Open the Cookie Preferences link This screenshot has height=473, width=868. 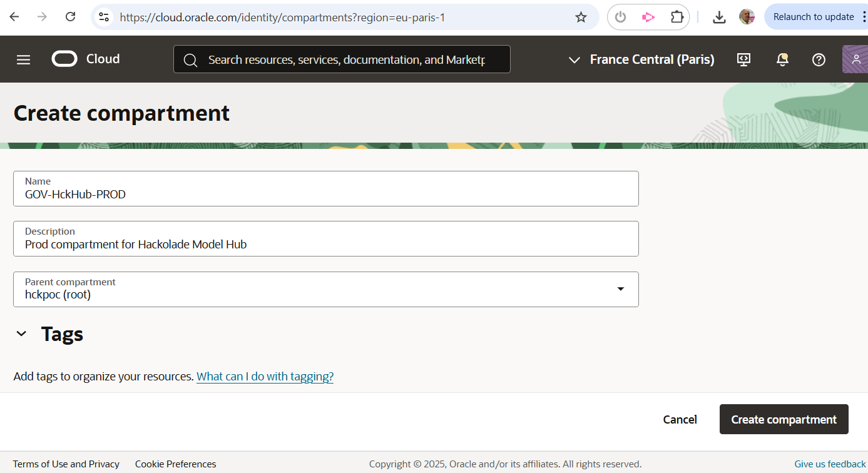pyautogui.click(x=175, y=464)
